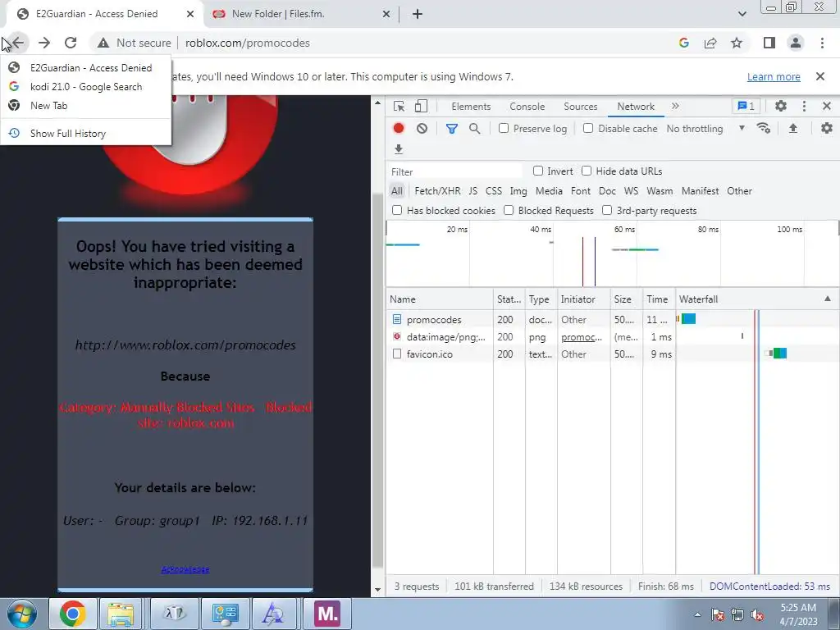Image resolution: width=840 pixels, height=630 pixels.
Task: Click the browser forward arrow
Action: click(x=44, y=43)
